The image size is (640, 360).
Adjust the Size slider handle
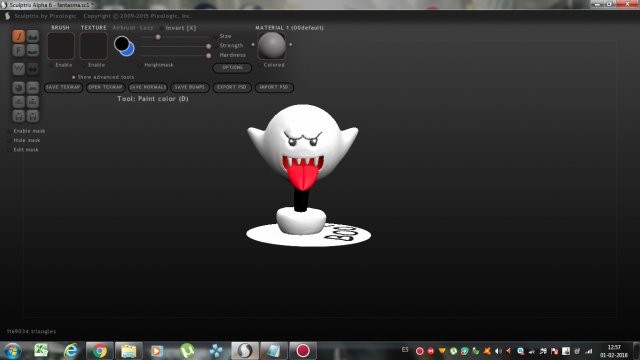tap(158, 37)
